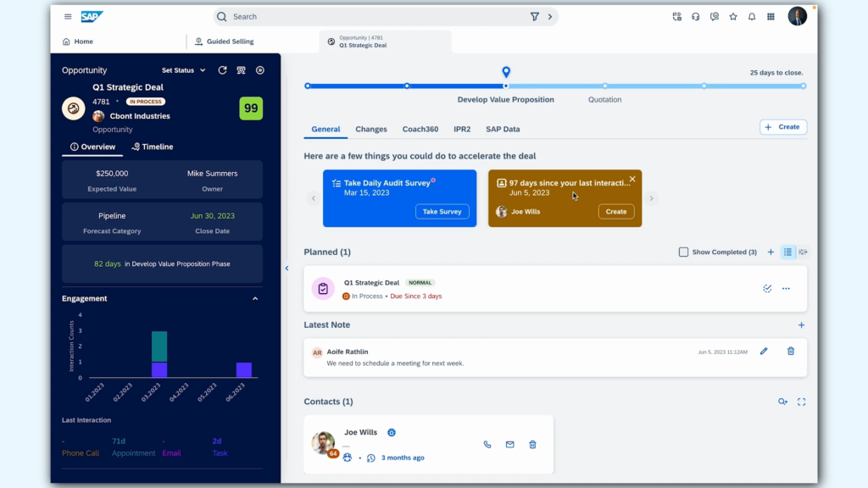The image size is (868, 488).
Task: Send email to Joe Wills contact
Action: (x=509, y=444)
